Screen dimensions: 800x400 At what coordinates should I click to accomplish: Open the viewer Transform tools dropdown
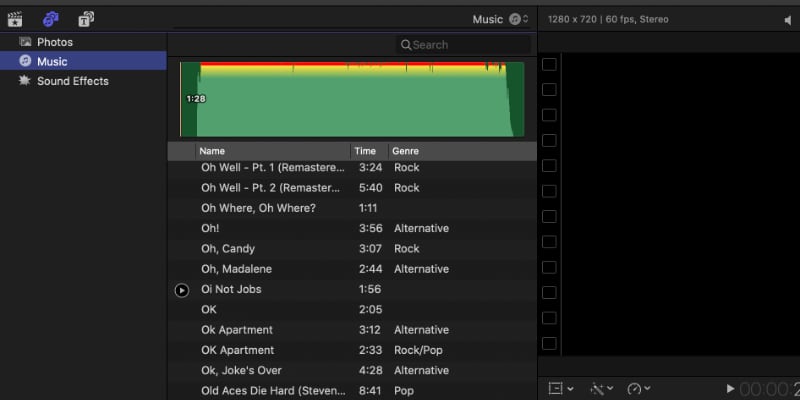[561, 389]
